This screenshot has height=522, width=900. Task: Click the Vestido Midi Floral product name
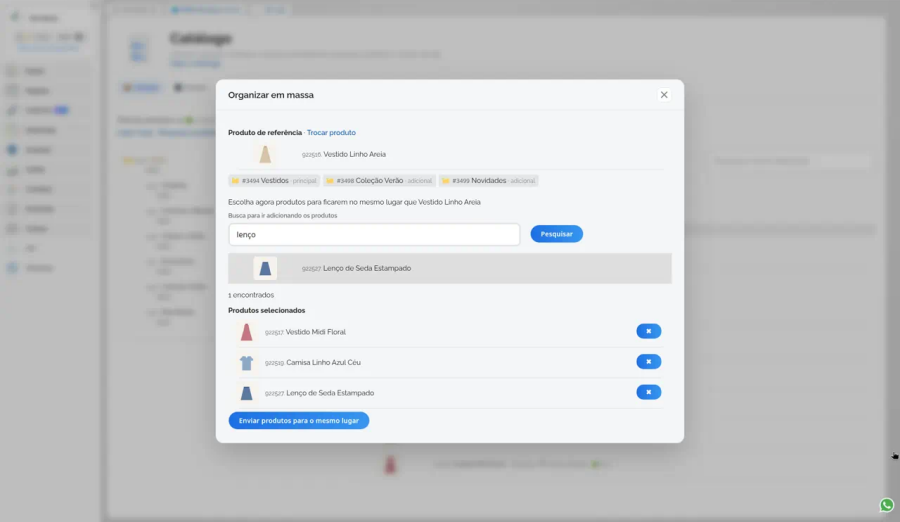[316, 332]
